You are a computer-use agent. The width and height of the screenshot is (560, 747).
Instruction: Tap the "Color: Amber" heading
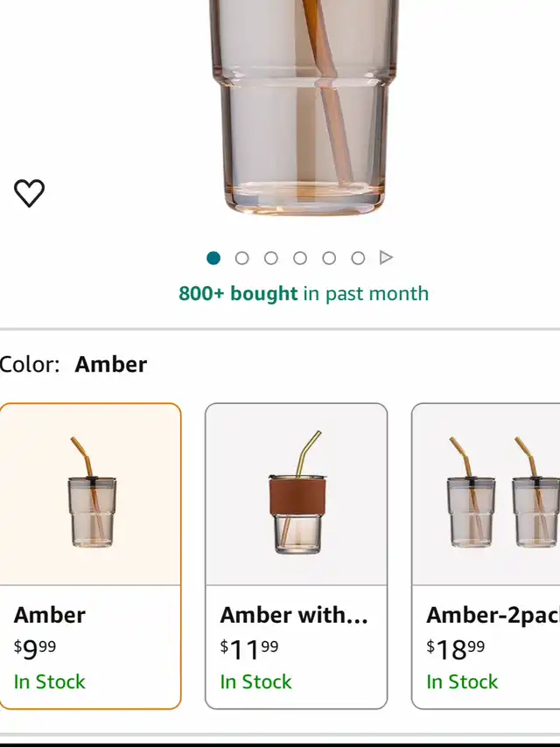(x=73, y=364)
